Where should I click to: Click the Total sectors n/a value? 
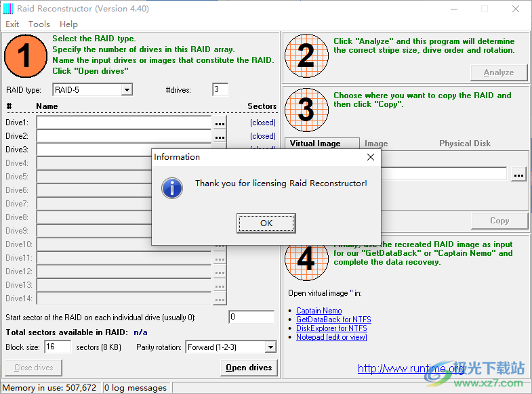140,332
